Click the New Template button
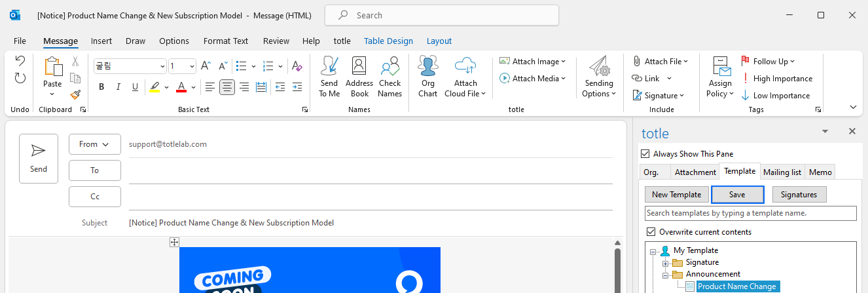 click(676, 195)
